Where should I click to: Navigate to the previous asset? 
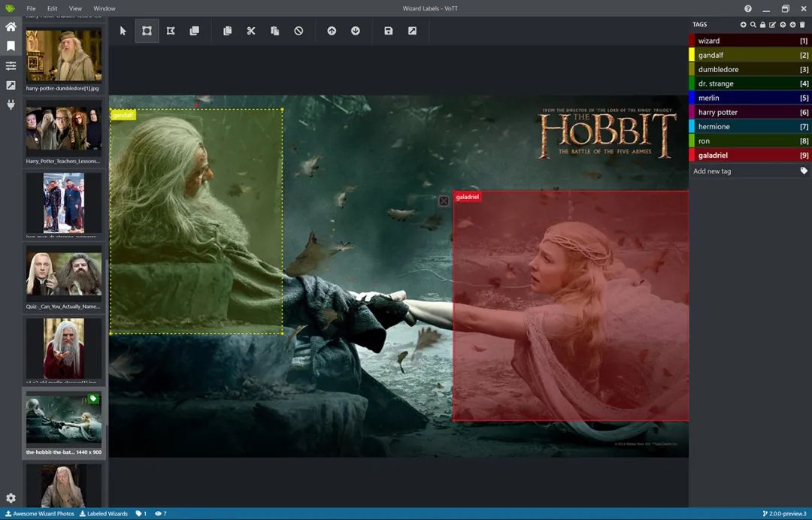click(332, 31)
